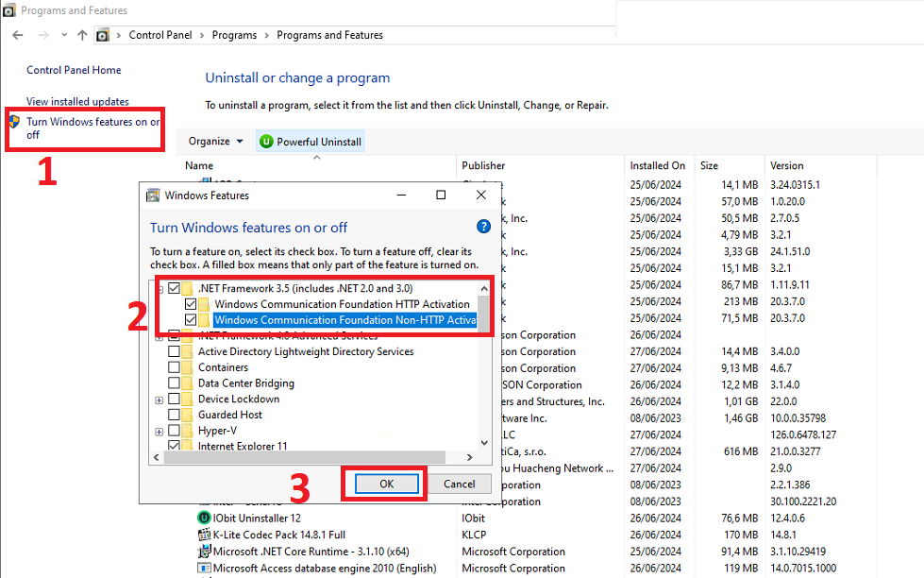Tick the Guarded Host checkbox
This screenshot has width=924, height=578.
tap(174, 415)
